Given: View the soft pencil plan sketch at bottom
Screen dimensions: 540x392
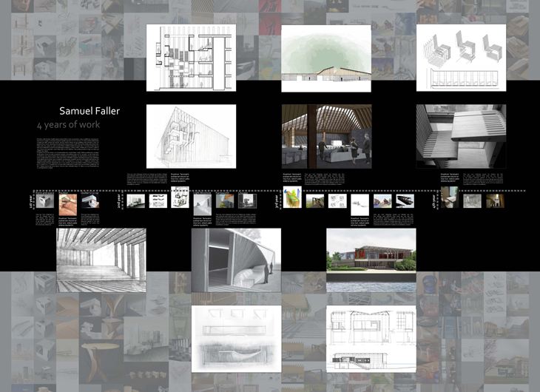Looking at the screenshot, I should point(236,339).
